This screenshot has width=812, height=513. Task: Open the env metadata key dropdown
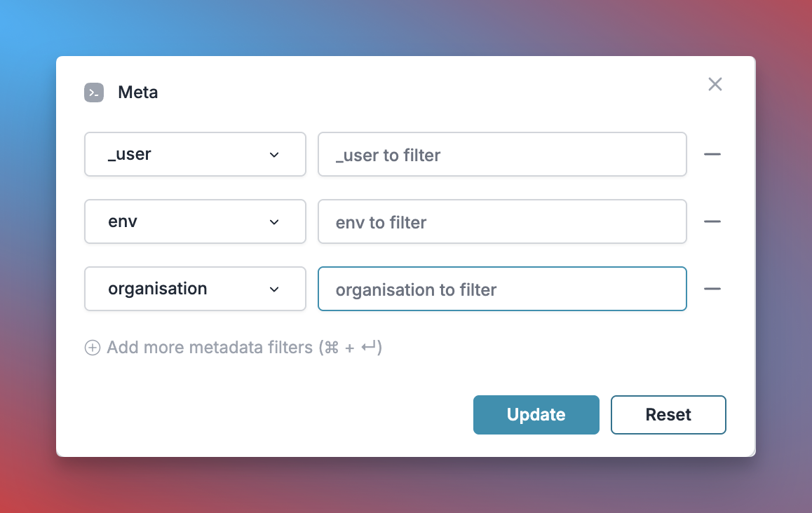click(x=195, y=221)
